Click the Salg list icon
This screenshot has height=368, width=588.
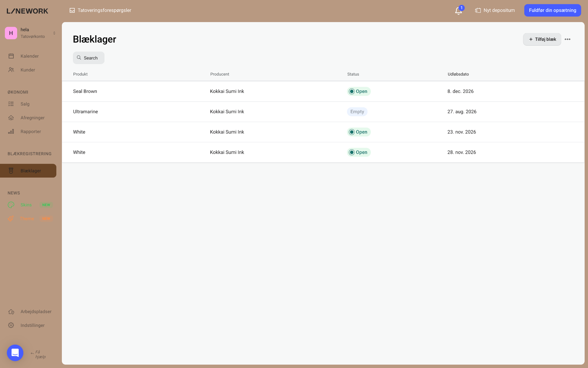point(11,104)
